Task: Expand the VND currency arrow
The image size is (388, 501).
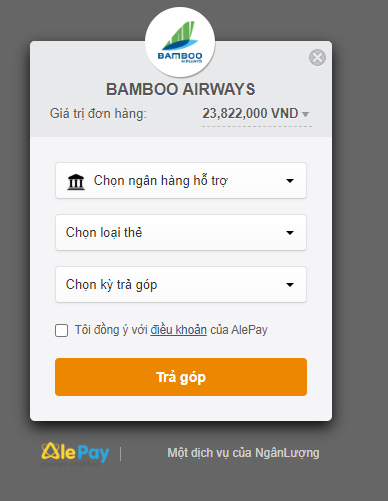Action: pos(305,114)
